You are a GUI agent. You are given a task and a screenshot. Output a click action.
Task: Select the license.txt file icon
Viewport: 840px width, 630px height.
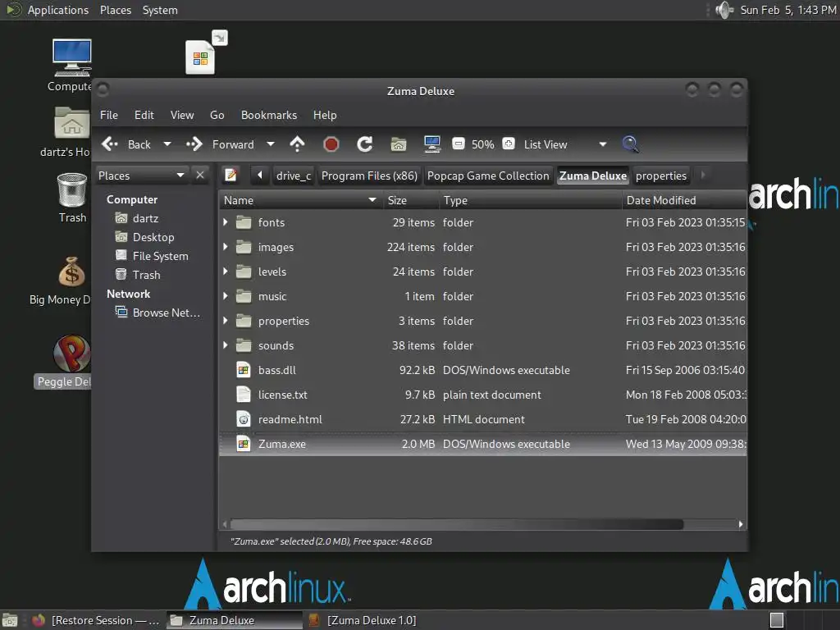(244, 395)
